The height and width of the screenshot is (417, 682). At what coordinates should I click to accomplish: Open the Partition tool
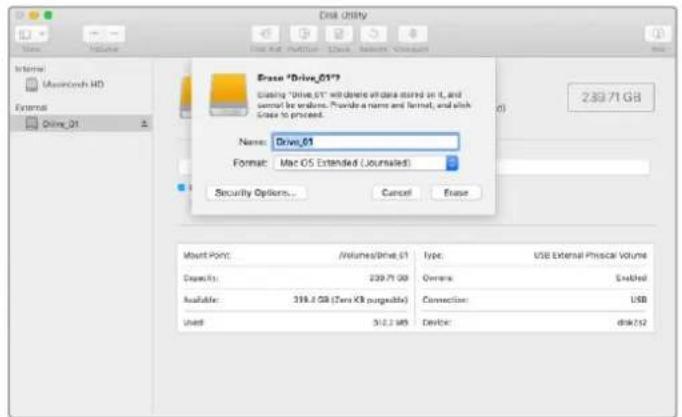pos(303,34)
